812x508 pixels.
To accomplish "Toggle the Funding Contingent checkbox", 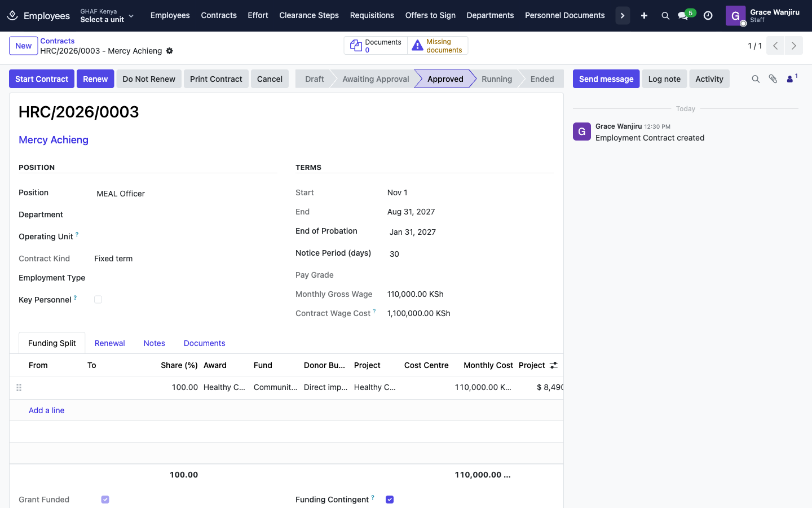I will tap(390, 500).
